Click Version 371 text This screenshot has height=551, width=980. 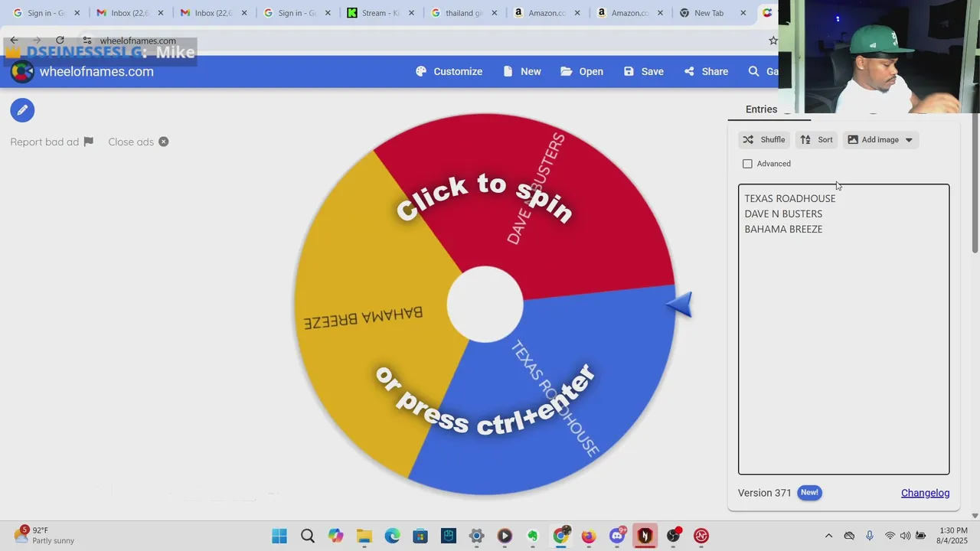point(764,493)
